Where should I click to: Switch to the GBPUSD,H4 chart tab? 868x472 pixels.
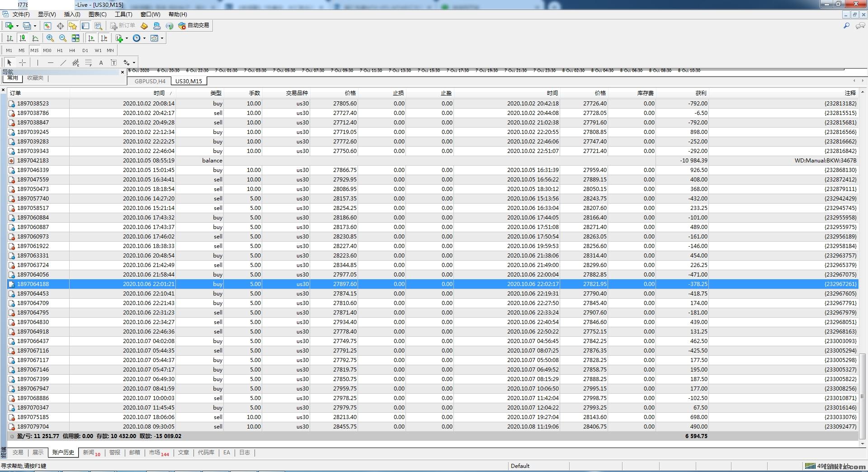click(x=150, y=81)
